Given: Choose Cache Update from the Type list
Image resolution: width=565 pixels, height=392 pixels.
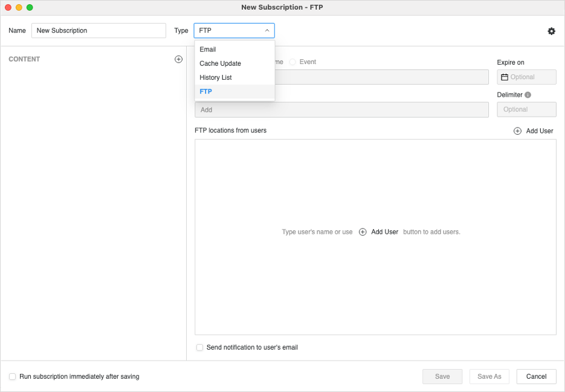Looking at the screenshot, I should point(220,63).
